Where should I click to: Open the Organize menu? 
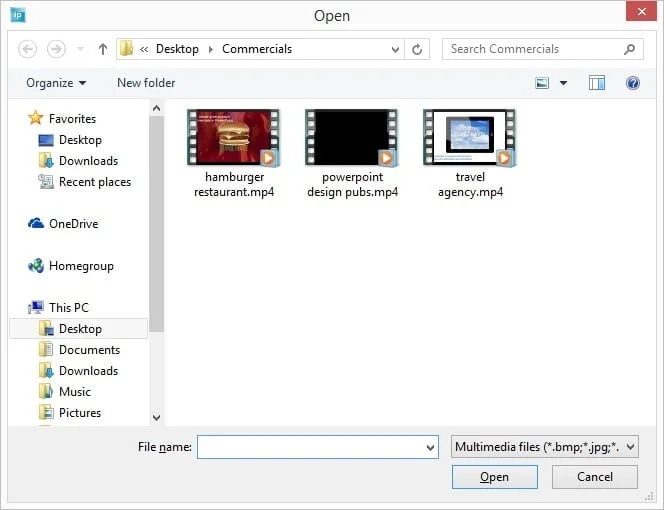pos(56,83)
